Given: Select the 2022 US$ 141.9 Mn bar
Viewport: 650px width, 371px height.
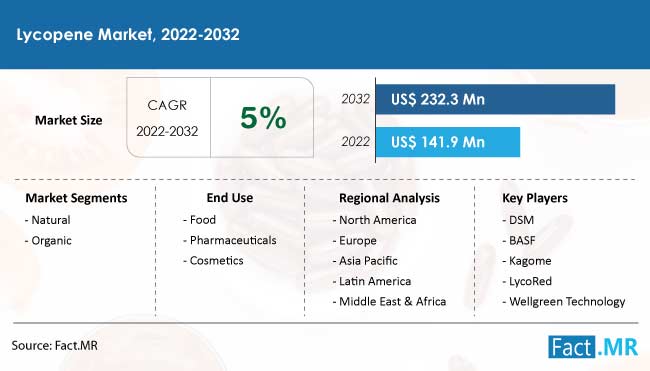Looking at the screenshot, I should (x=448, y=142).
